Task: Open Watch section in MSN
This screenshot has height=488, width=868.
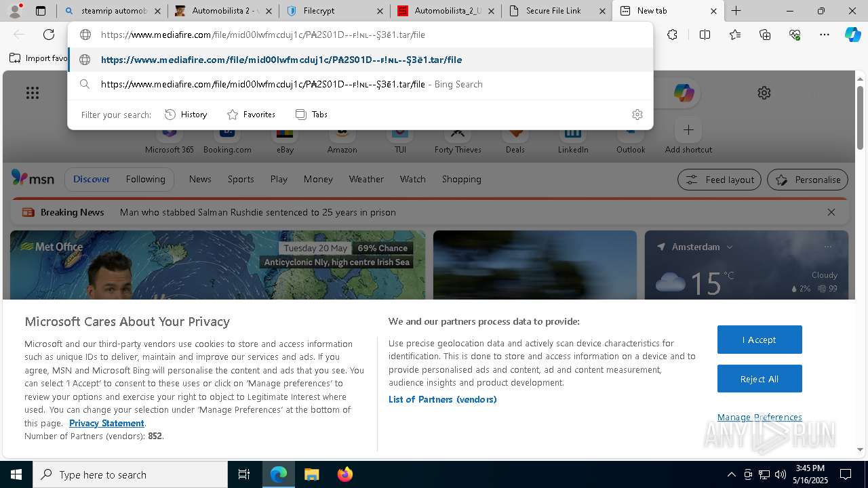Action: [x=412, y=179]
